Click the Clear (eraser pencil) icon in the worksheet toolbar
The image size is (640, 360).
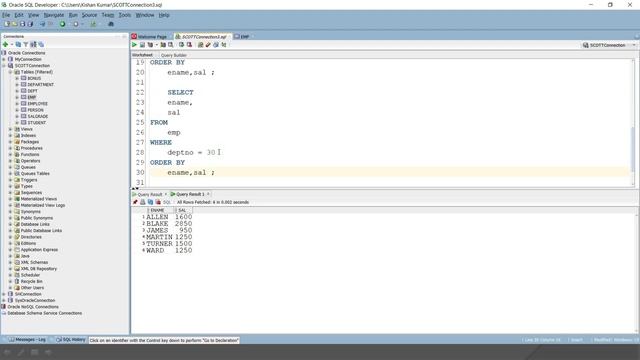208,44
